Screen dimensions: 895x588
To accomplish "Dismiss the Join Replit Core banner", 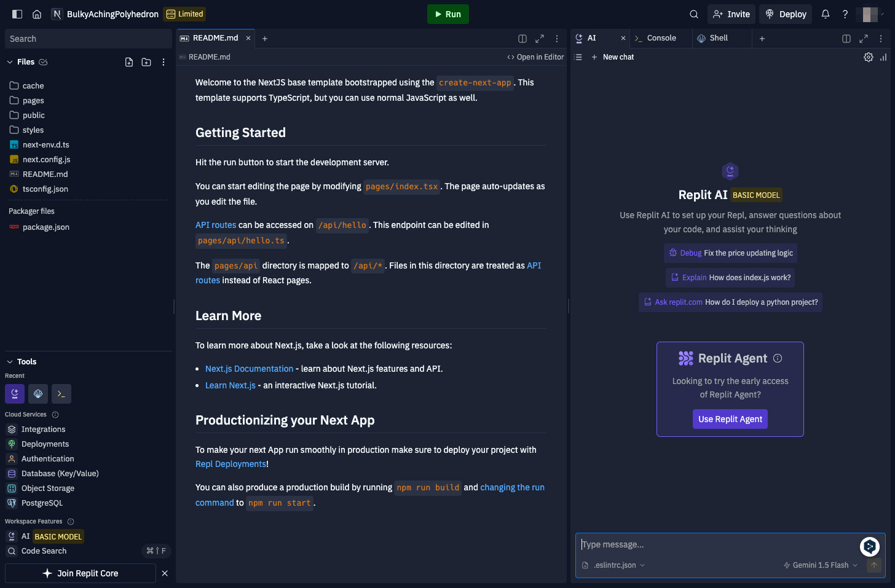I will 165,573.
